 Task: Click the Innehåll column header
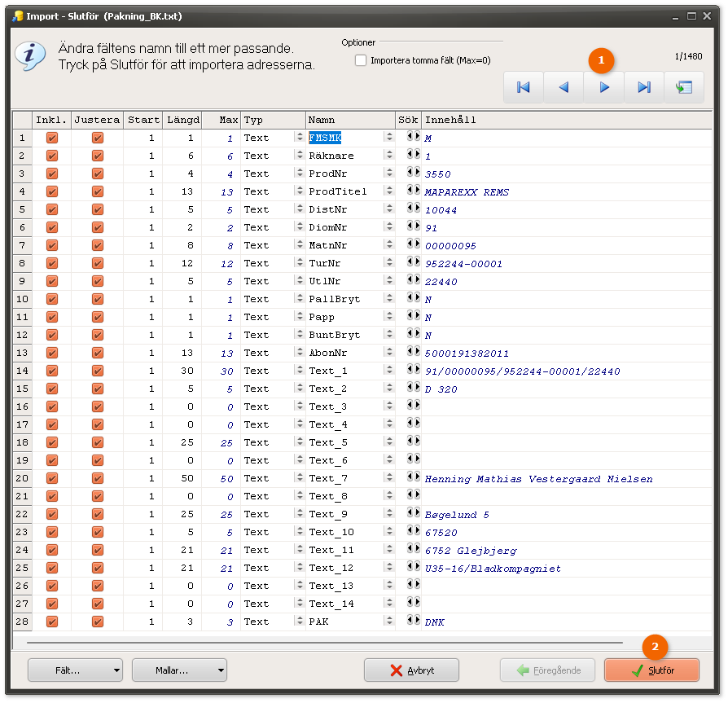567,120
